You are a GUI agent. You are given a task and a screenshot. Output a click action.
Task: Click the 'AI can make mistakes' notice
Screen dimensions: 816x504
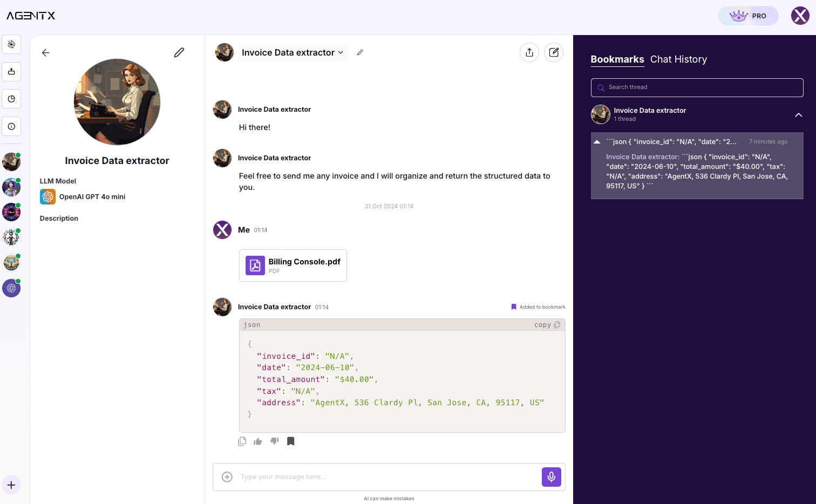pyautogui.click(x=389, y=499)
